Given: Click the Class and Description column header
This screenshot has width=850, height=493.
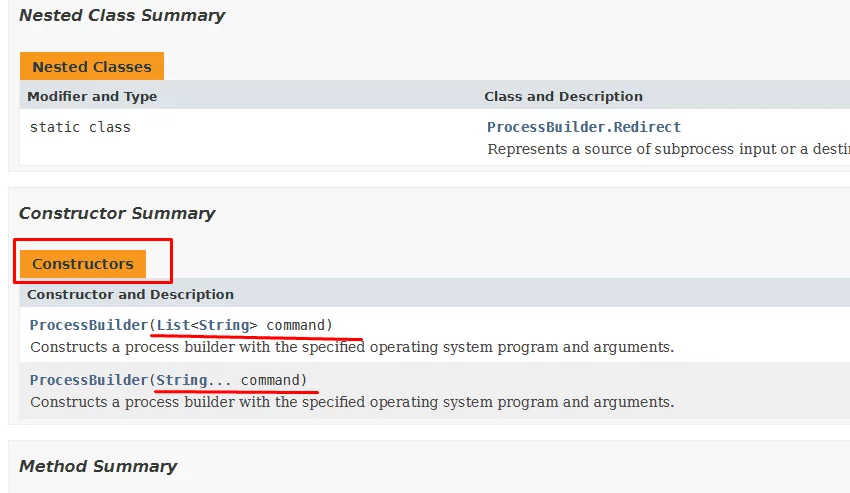Looking at the screenshot, I should tap(563, 97).
